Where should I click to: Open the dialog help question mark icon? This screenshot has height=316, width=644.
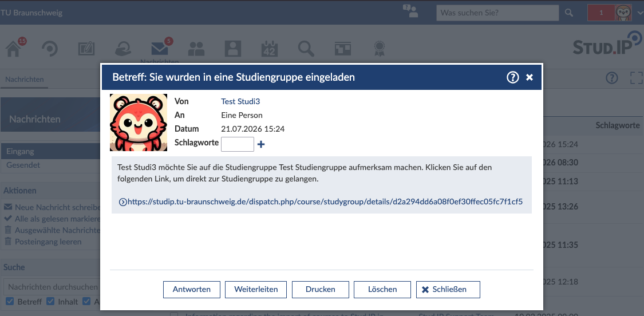[512, 77]
